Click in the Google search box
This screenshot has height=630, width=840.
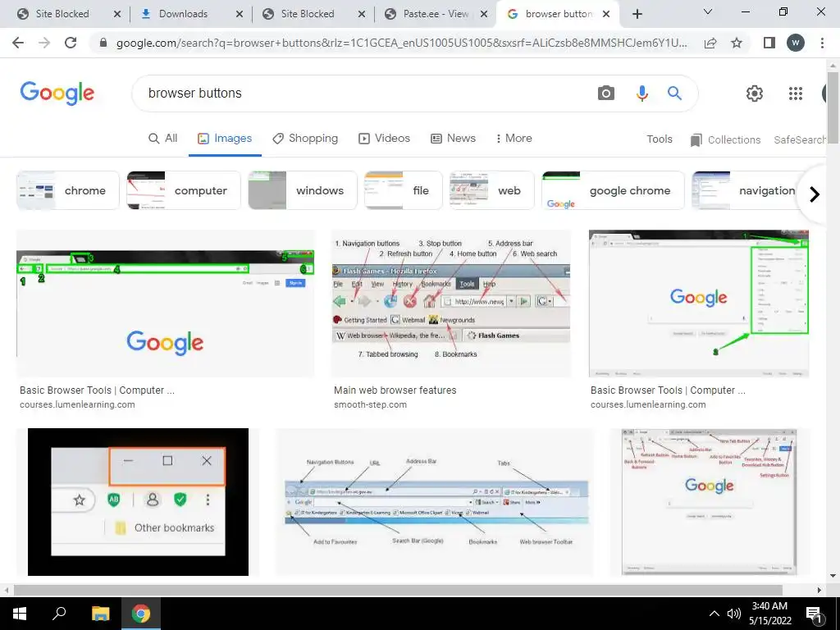click(x=364, y=94)
